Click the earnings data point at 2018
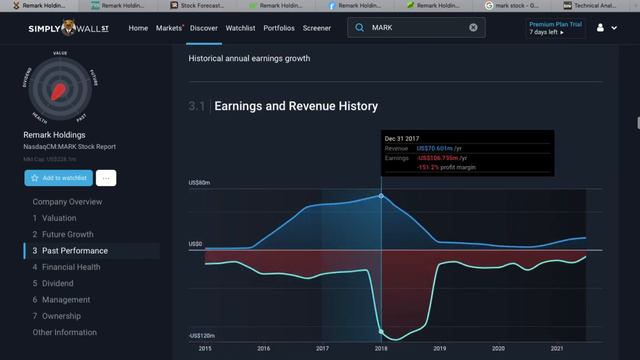The image size is (640, 360). point(381,331)
